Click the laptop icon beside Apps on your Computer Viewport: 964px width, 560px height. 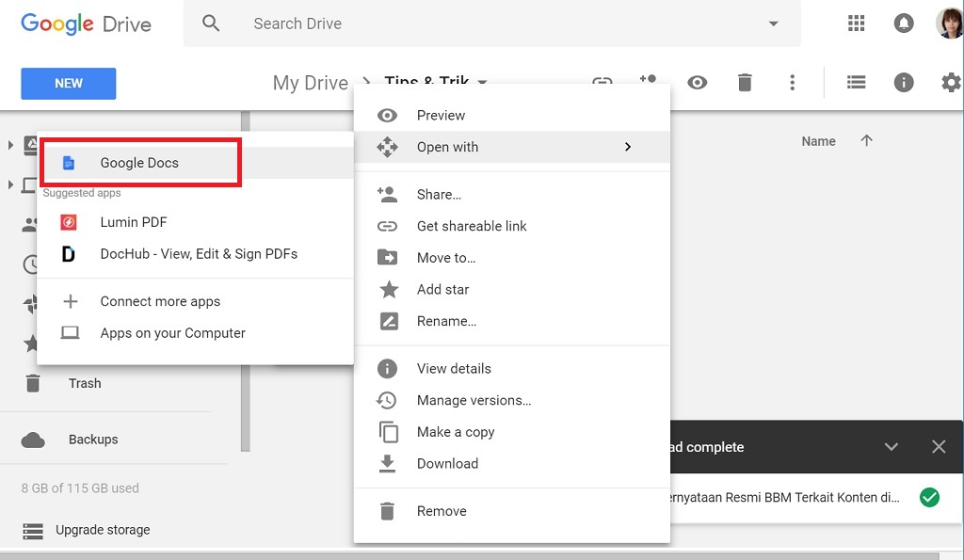70,332
